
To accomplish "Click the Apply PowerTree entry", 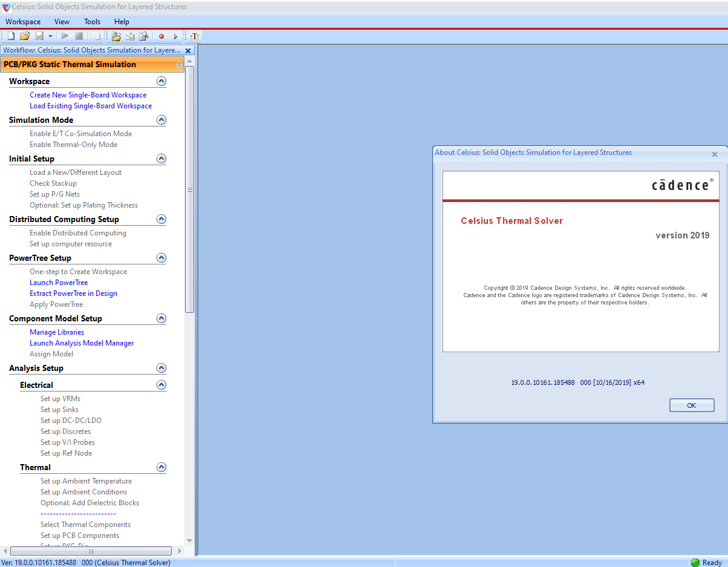I will pos(56,304).
